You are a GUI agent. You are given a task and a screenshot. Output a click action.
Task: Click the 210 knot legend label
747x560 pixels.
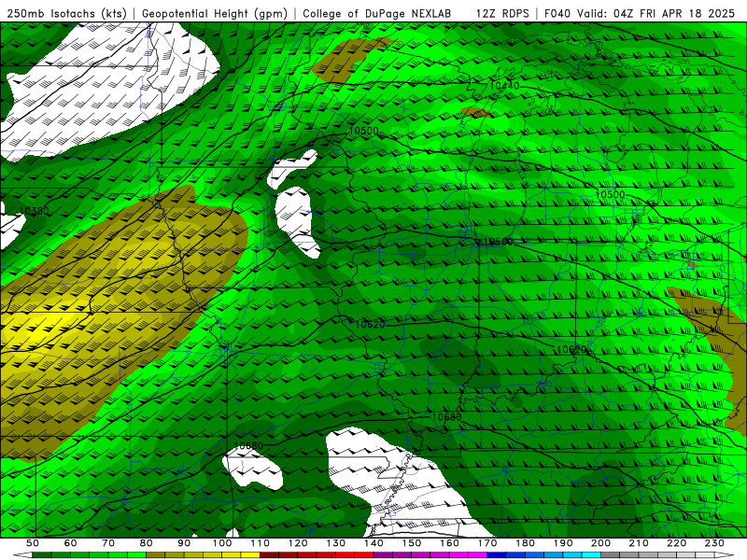coord(639,543)
